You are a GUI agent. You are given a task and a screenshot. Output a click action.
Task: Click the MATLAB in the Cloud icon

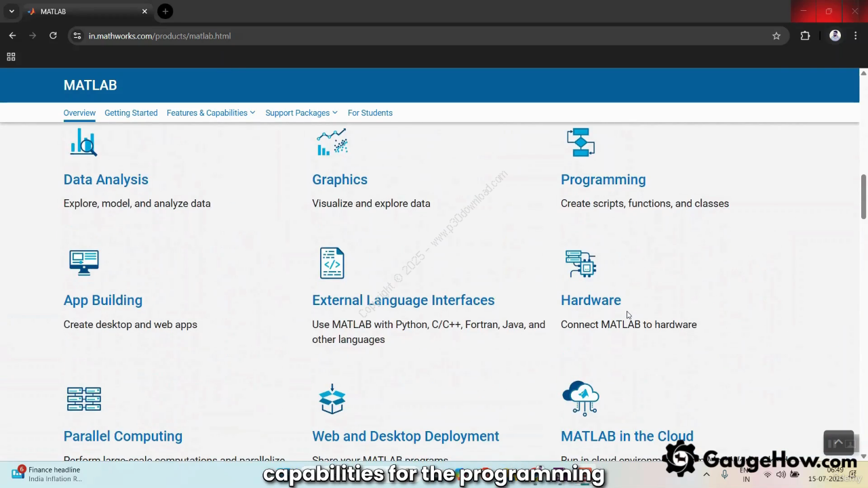point(580,398)
